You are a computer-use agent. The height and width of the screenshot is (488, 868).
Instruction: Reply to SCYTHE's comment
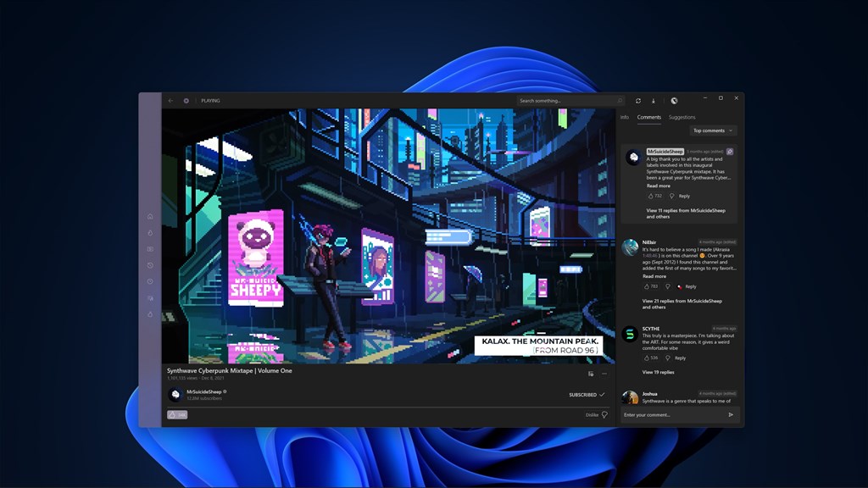pos(680,358)
